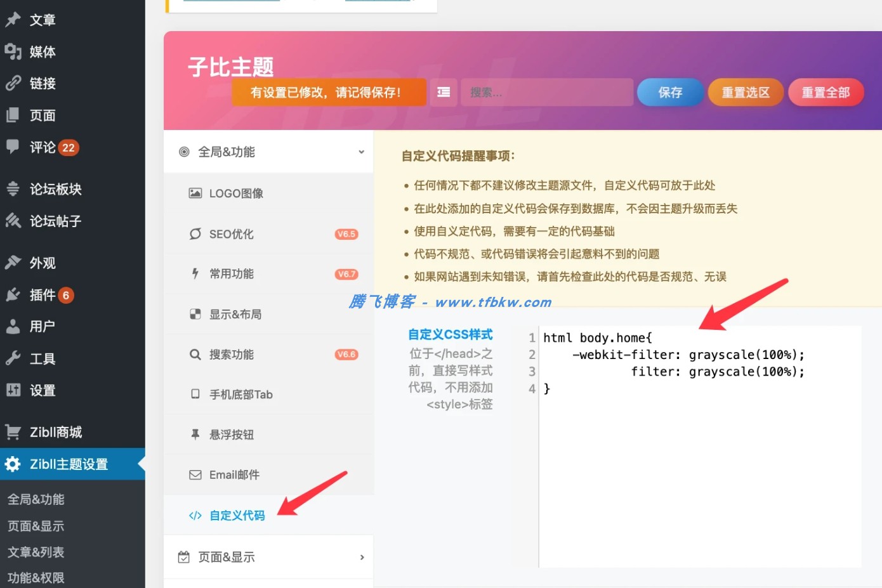Open Email邮件 via the envelope icon
This screenshot has height=588, width=882.
[x=195, y=474]
